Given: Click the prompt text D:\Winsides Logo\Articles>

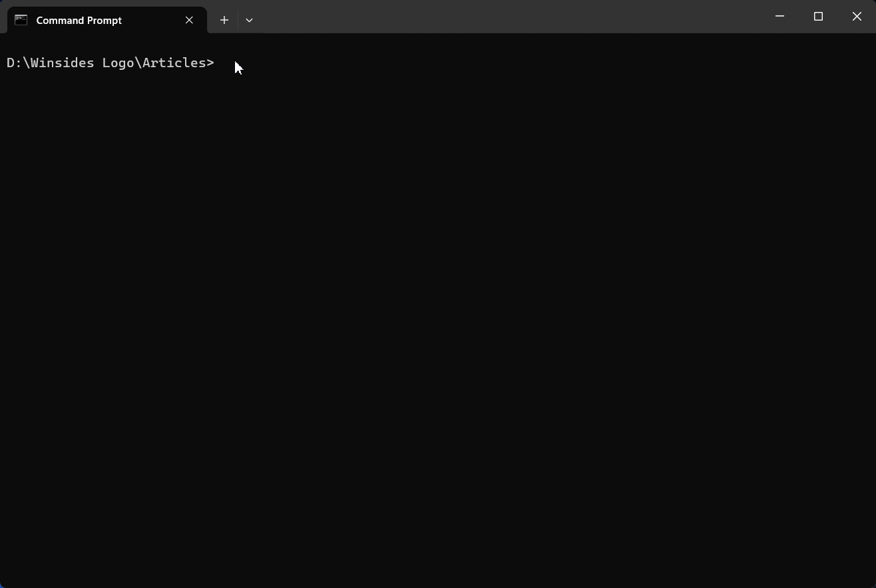Looking at the screenshot, I should (110, 63).
